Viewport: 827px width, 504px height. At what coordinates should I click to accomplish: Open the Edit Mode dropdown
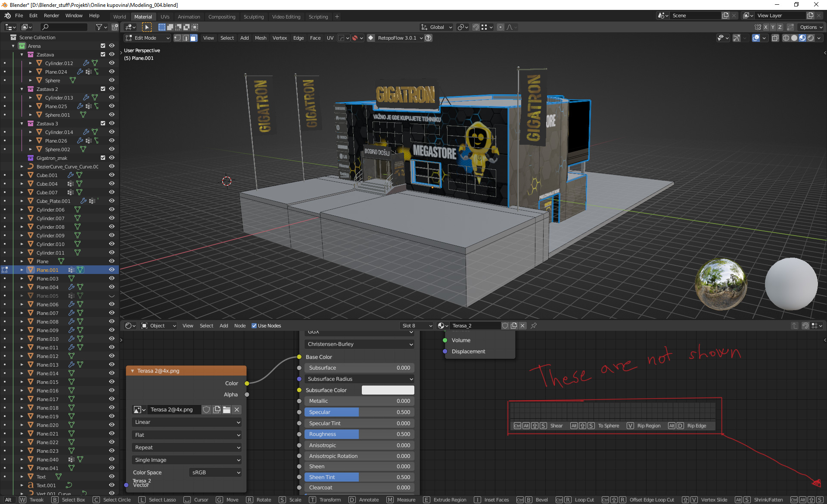[x=148, y=38]
